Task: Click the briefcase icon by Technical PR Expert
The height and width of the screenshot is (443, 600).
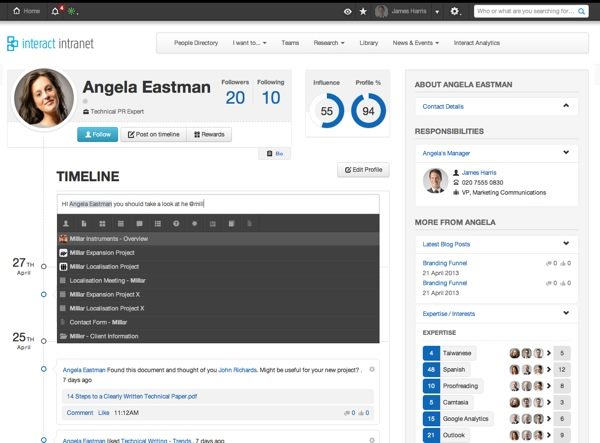Action: pos(86,112)
